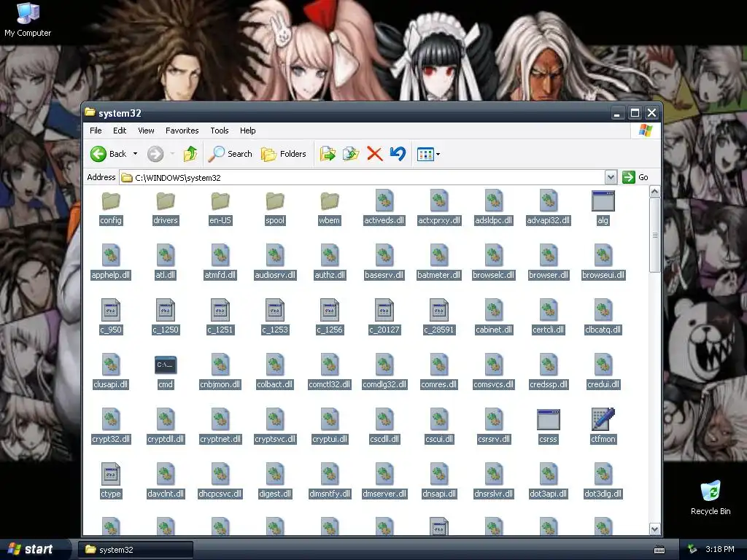
Task: Select the c_950 file icon
Action: pyautogui.click(x=111, y=310)
